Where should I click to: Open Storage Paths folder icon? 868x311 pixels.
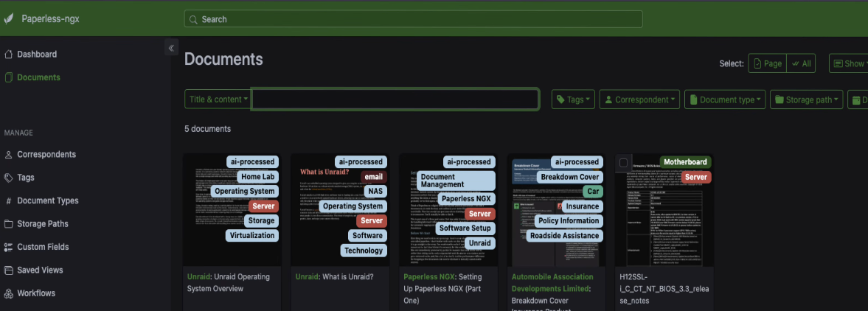coord(8,224)
